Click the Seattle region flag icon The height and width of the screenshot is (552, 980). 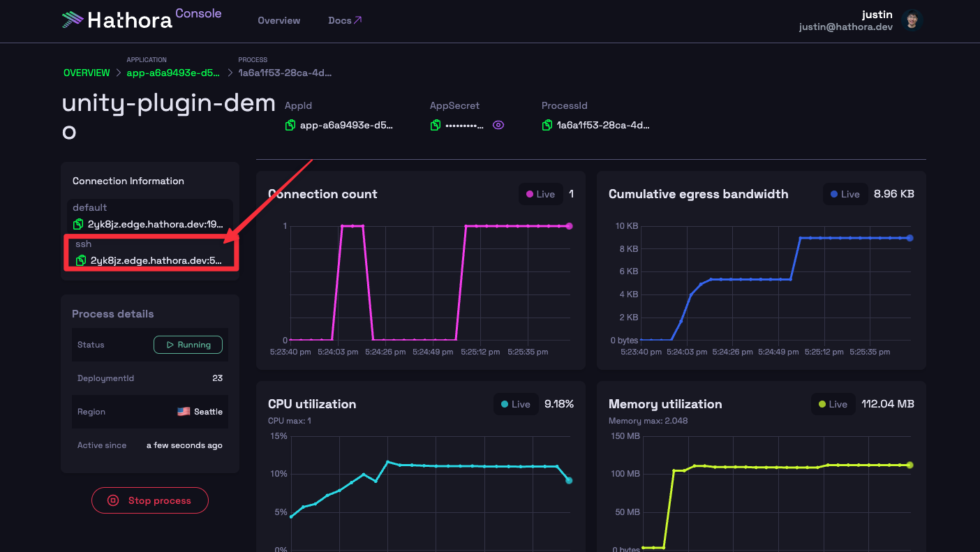click(x=184, y=412)
